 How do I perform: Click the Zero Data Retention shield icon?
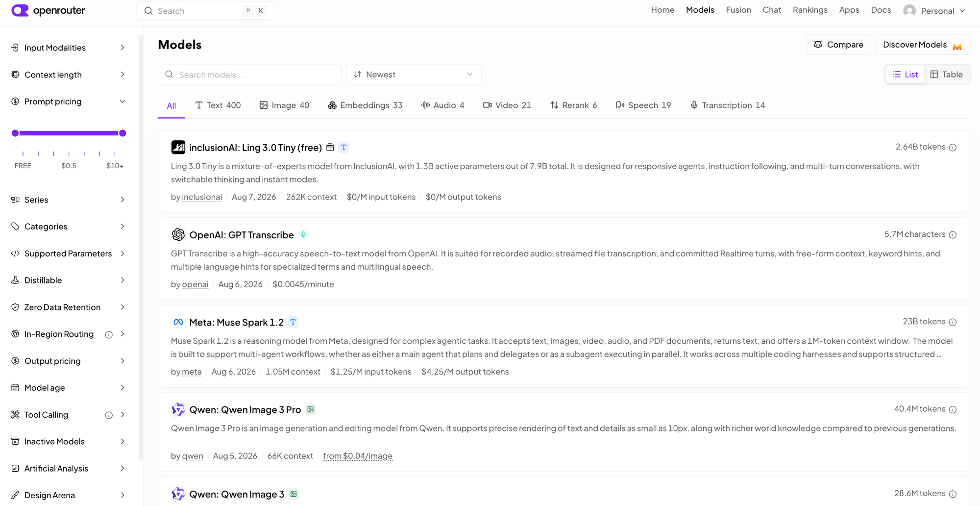pos(15,307)
